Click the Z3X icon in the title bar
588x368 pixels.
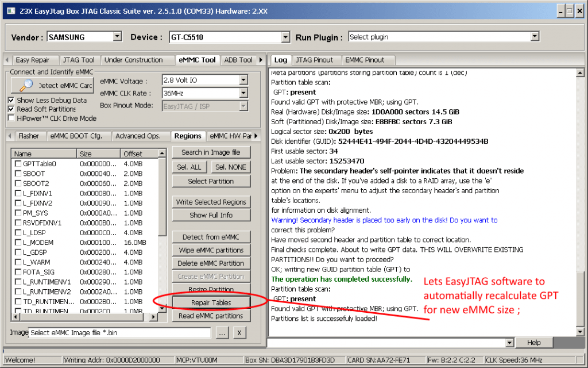10,10
